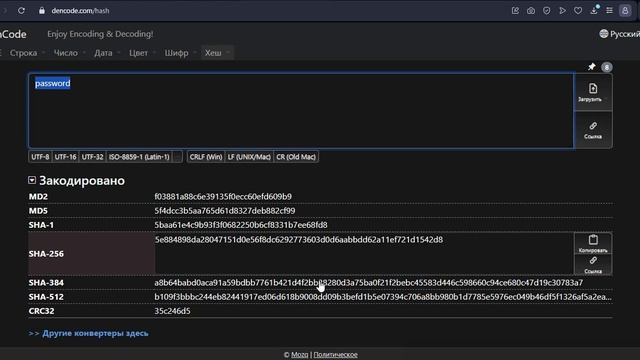Open the Политическое footer link
This screenshot has width=640, height=360.
click(x=336, y=355)
